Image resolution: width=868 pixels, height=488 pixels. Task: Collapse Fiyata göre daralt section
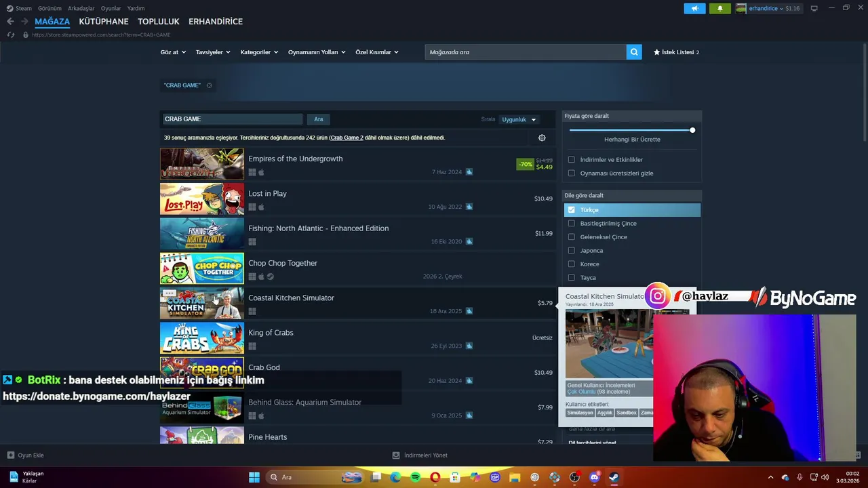pos(632,116)
